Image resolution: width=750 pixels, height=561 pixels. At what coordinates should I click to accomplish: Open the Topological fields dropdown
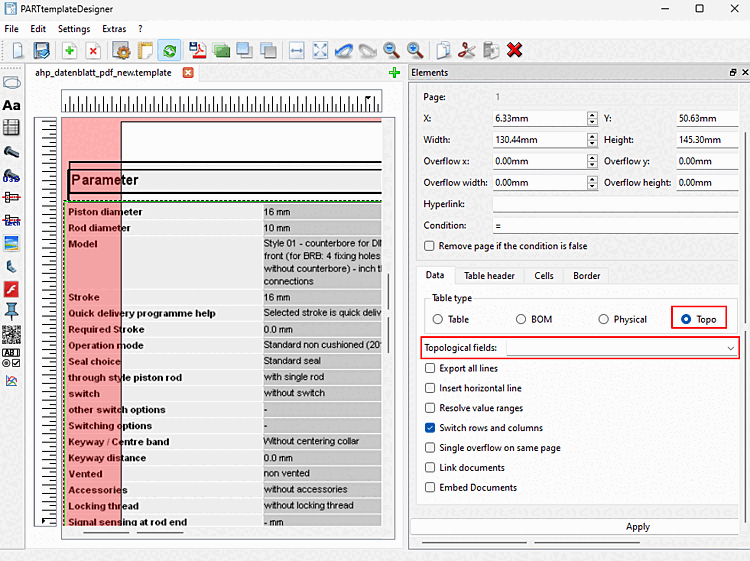[x=622, y=348]
